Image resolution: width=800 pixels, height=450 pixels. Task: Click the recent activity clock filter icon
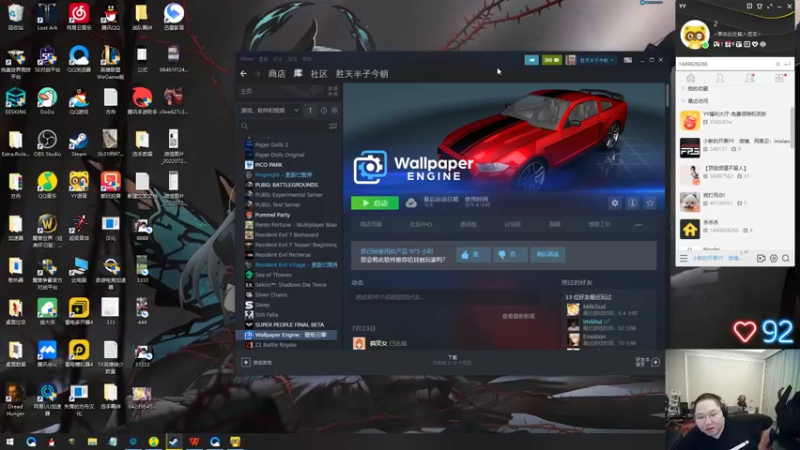(x=323, y=110)
